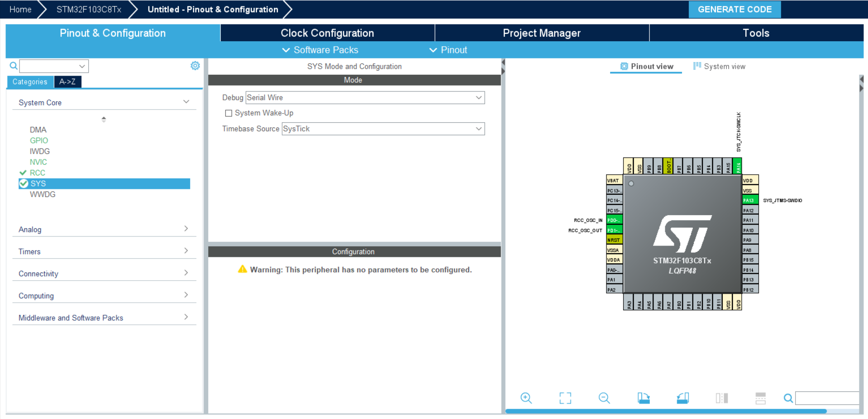This screenshot has width=868, height=419.
Task: Click the PA9 pin on the chip
Action: click(750, 240)
